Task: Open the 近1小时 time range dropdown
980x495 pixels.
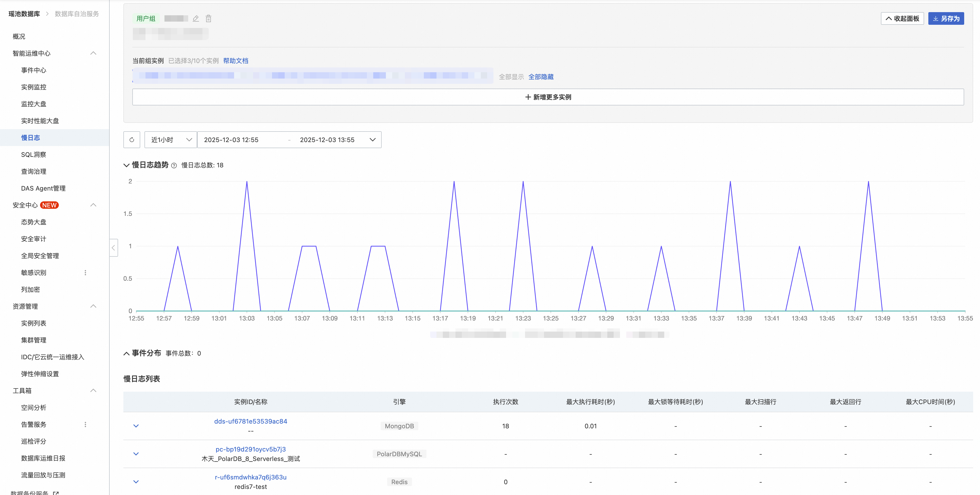Action: (171, 140)
